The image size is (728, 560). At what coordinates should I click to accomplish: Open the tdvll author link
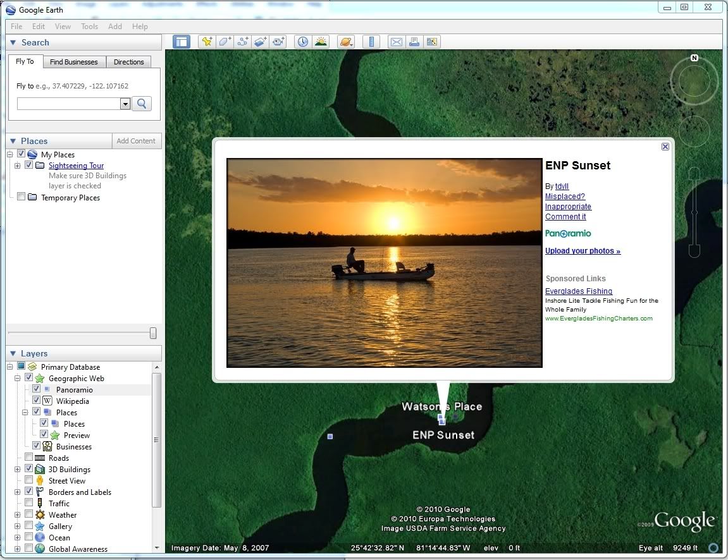pos(562,186)
